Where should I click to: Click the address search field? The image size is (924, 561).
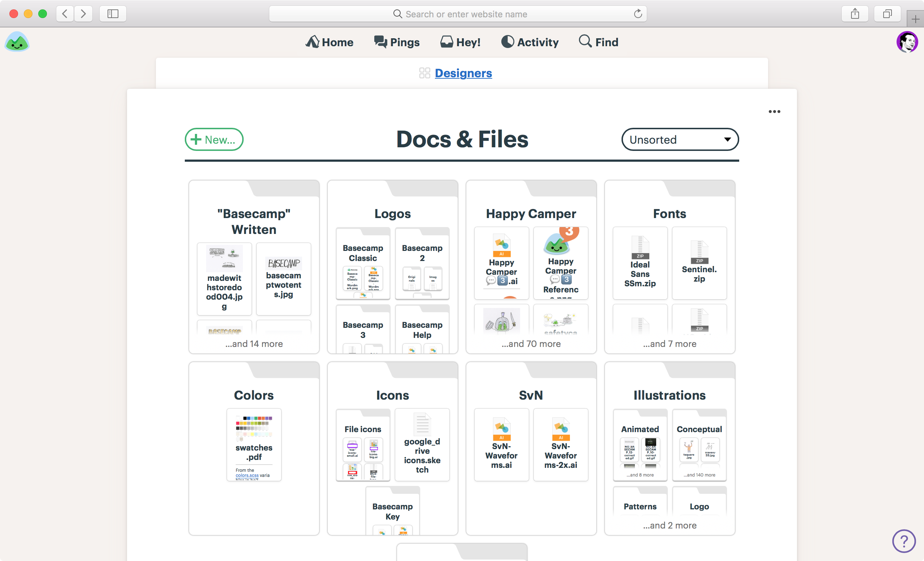458,14
